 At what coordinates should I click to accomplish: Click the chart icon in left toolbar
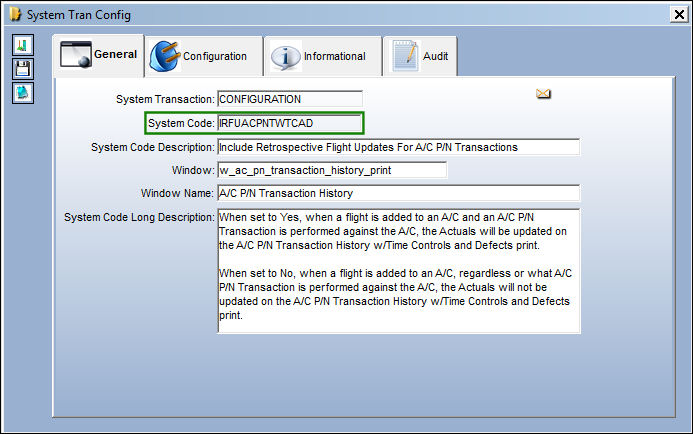[x=23, y=45]
